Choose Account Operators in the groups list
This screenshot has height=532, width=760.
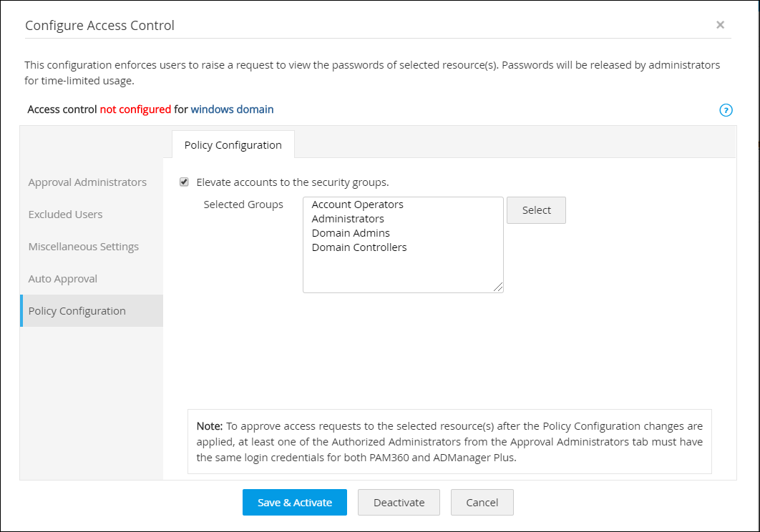[x=356, y=204]
